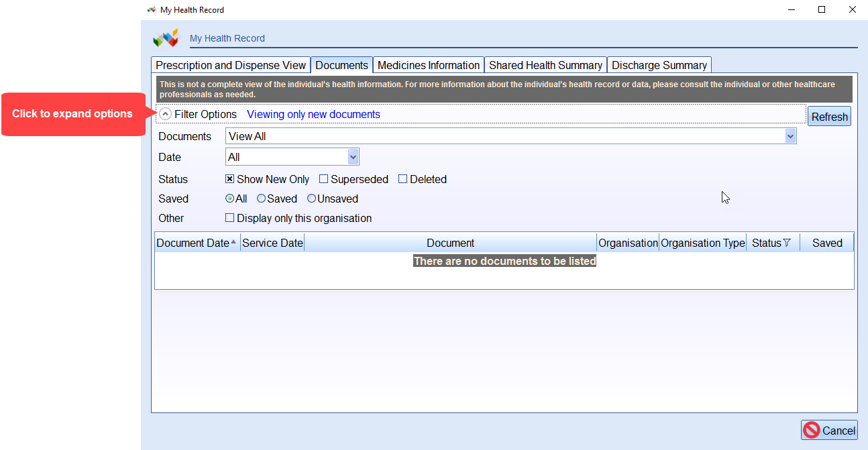Select the All saved radio button
This screenshot has width=868, height=450.
click(x=230, y=199)
